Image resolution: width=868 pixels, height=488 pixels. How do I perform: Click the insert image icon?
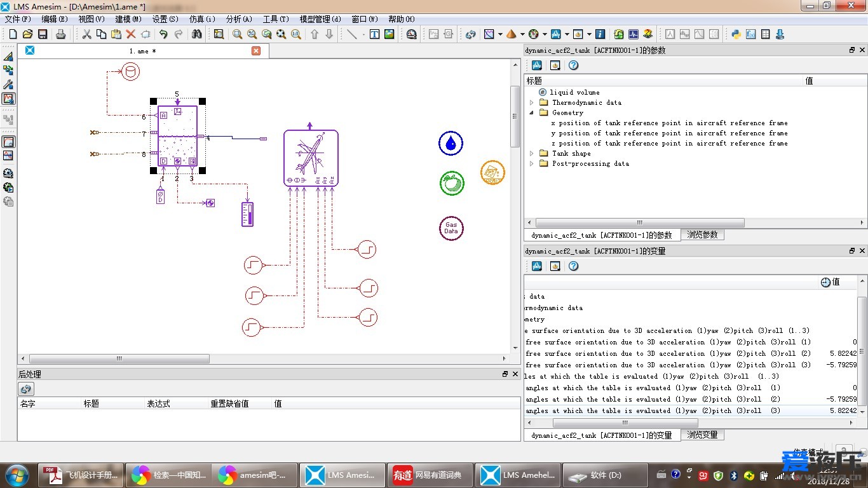tap(389, 34)
